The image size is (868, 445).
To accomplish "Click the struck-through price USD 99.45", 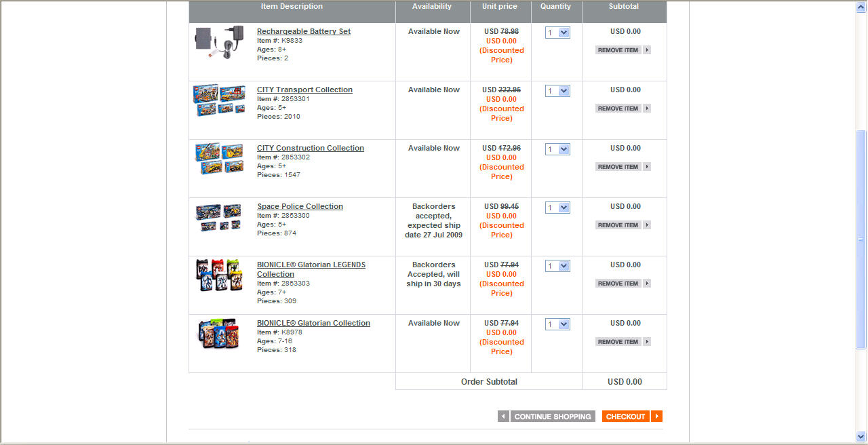I will 501,206.
